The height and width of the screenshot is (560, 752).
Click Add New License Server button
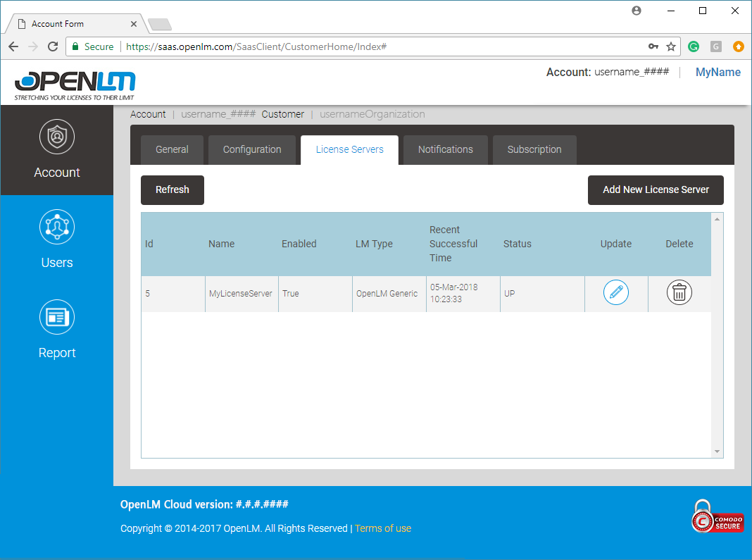[656, 189]
